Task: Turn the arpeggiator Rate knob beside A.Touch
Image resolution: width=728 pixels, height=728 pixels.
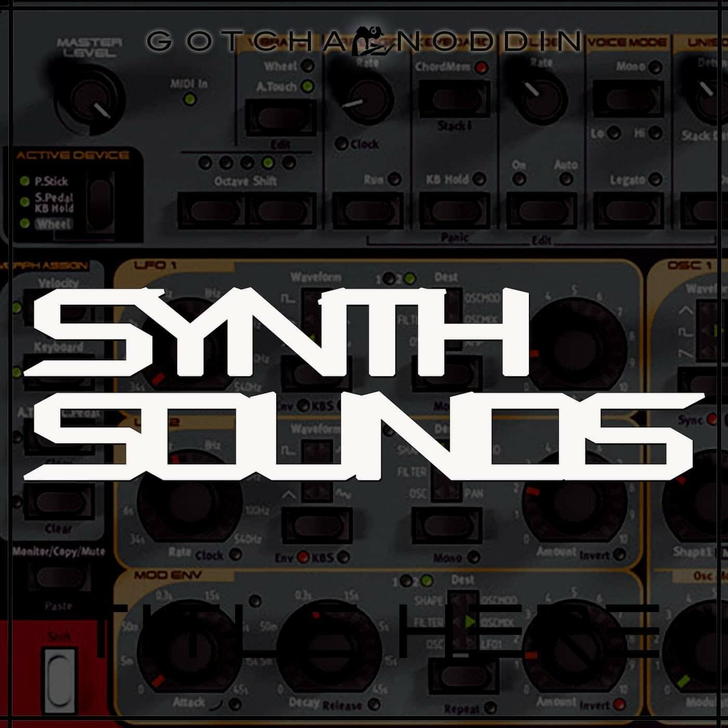Action: click(x=367, y=99)
